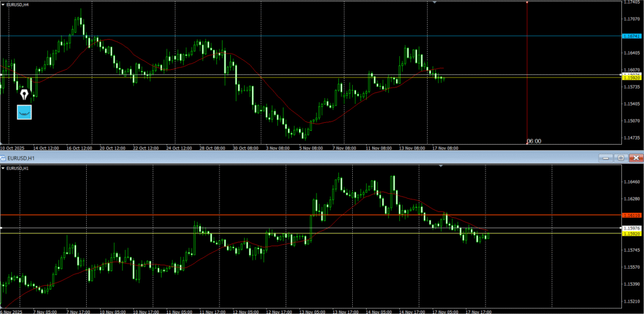
Task: Restore the EURUSD,H1 chart window
Action: [x=621, y=157]
